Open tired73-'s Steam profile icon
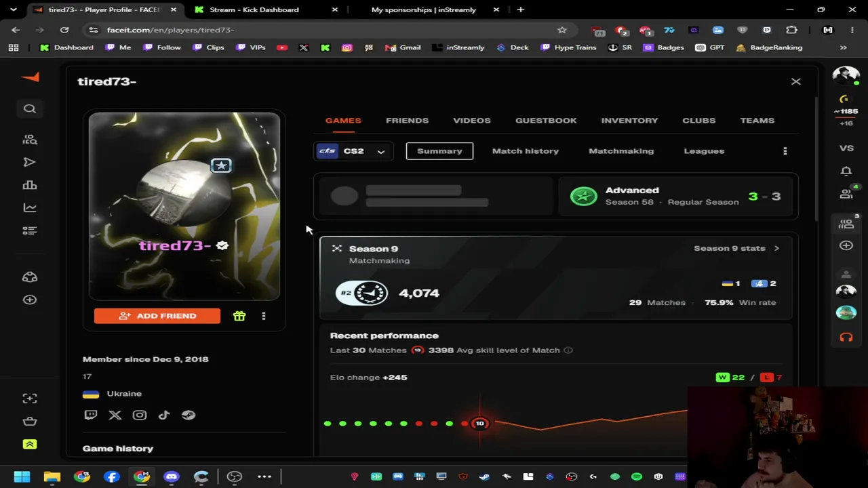 (188, 415)
